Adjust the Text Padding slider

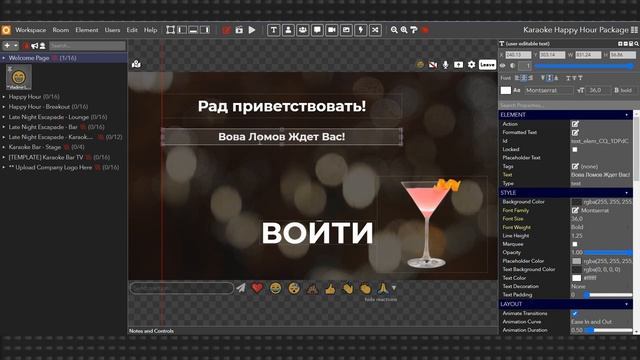(x=608, y=295)
